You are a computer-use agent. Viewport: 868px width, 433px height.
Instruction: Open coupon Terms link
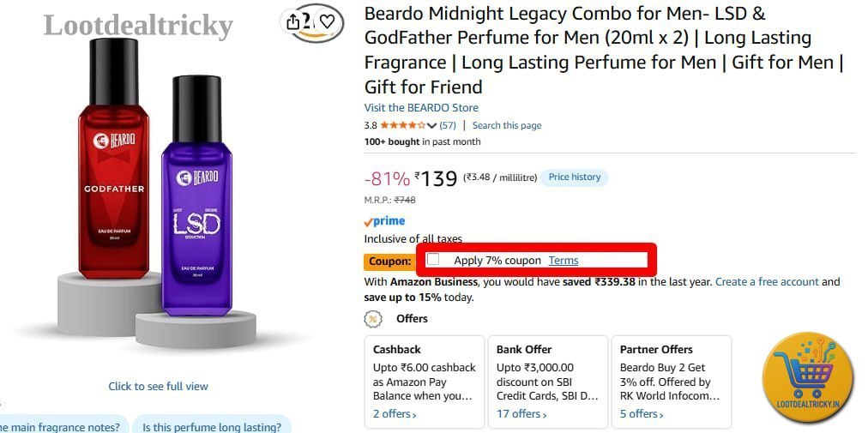click(564, 261)
